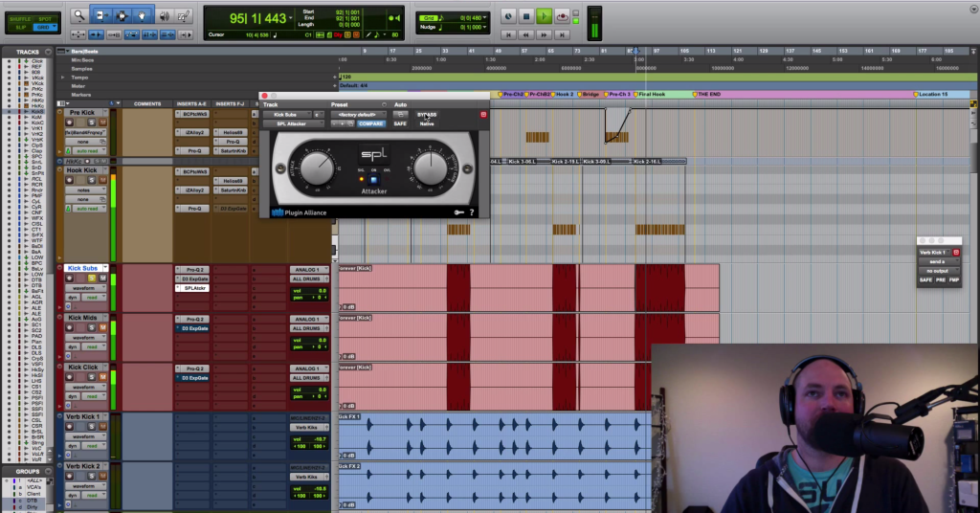Viewport: 980px width, 513px height.
Task: Solo the Hook Kick track
Action: (x=92, y=180)
